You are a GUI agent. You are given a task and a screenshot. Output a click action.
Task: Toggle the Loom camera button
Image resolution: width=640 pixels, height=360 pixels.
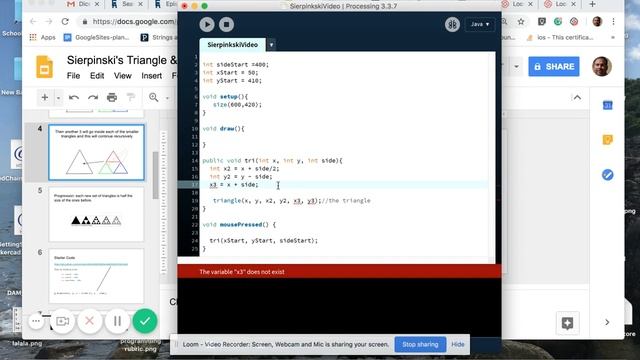(62, 321)
